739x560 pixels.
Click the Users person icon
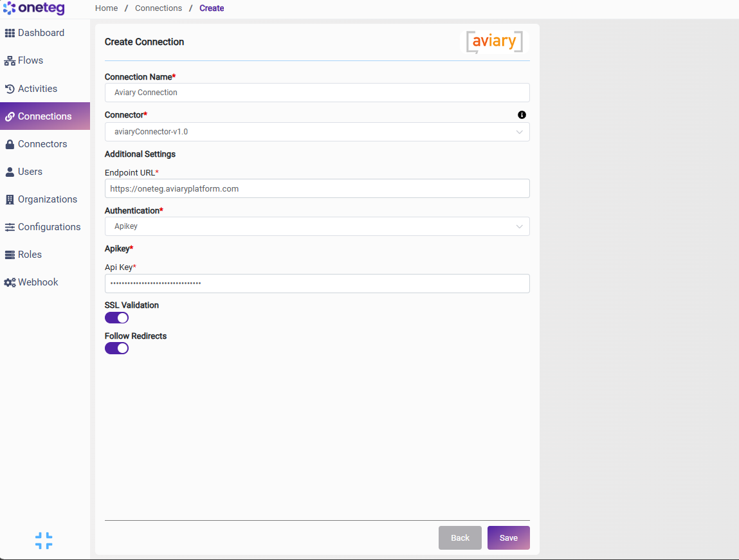[x=10, y=172]
